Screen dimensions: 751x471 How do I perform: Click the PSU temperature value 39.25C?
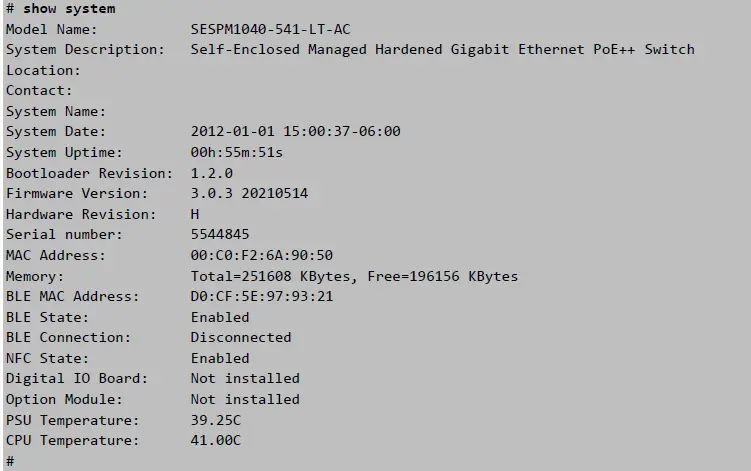(x=215, y=420)
